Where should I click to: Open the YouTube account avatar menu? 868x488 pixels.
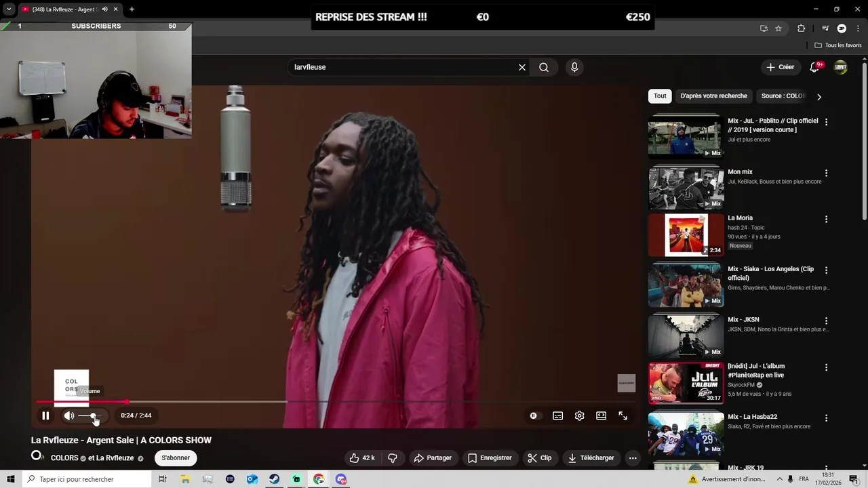(841, 67)
